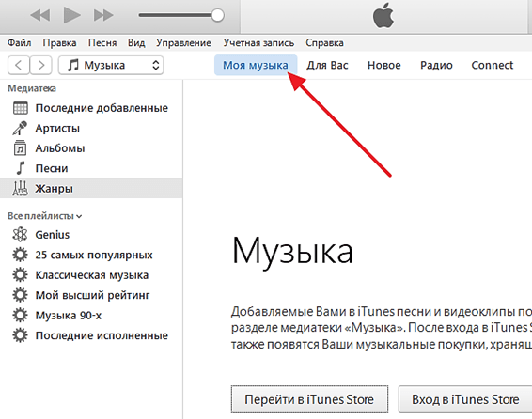
Task: Open the Файл menu
Action: [20, 43]
